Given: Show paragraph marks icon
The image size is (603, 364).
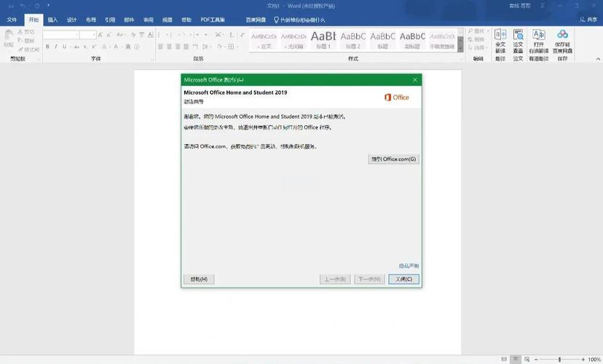Looking at the screenshot, I should (242, 35).
